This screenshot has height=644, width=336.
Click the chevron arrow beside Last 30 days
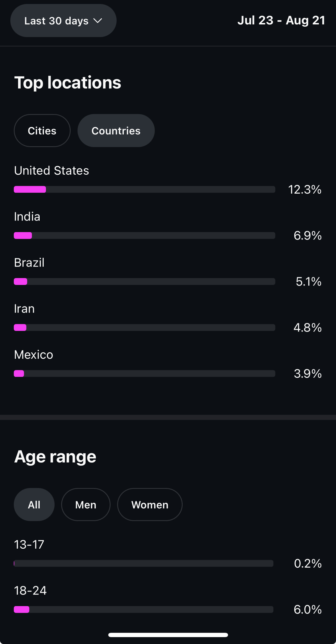(x=98, y=21)
